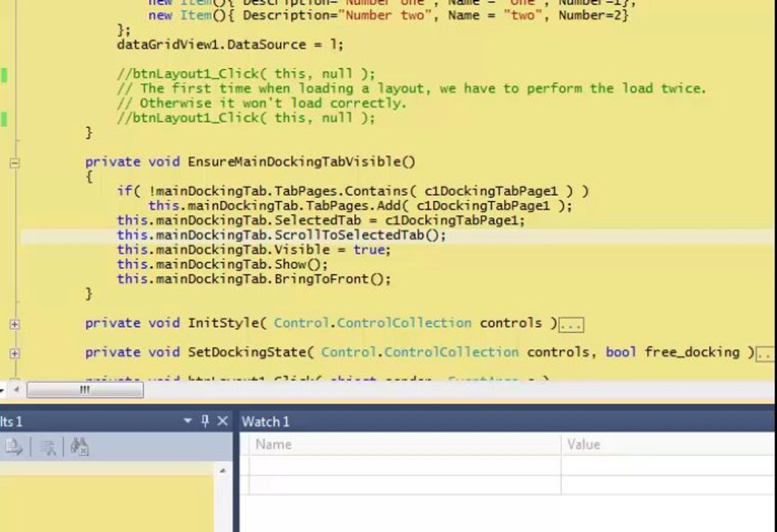Click the Value column header in Watch 1

point(668,444)
